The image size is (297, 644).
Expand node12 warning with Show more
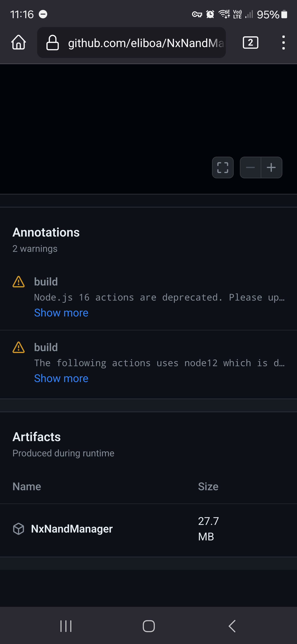coord(61,378)
